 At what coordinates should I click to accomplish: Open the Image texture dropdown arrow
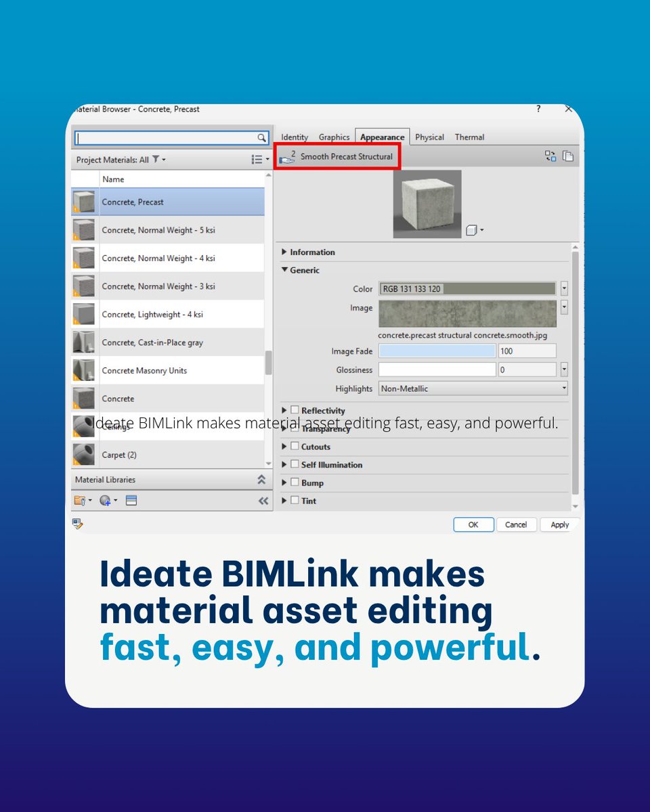tap(564, 308)
